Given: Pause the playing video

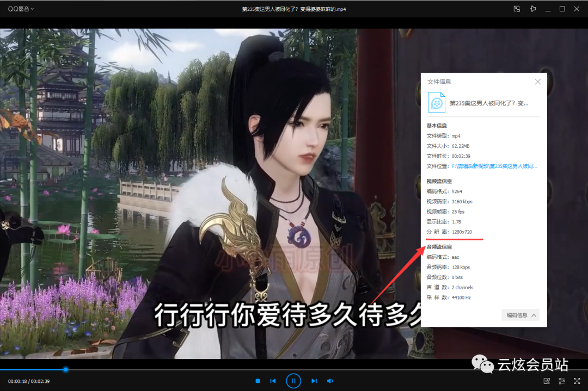Looking at the screenshot, I should click(293, 381).
